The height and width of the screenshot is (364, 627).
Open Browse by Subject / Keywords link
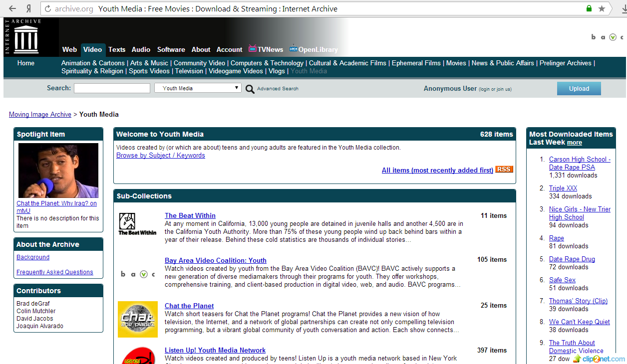pos(160,155)
